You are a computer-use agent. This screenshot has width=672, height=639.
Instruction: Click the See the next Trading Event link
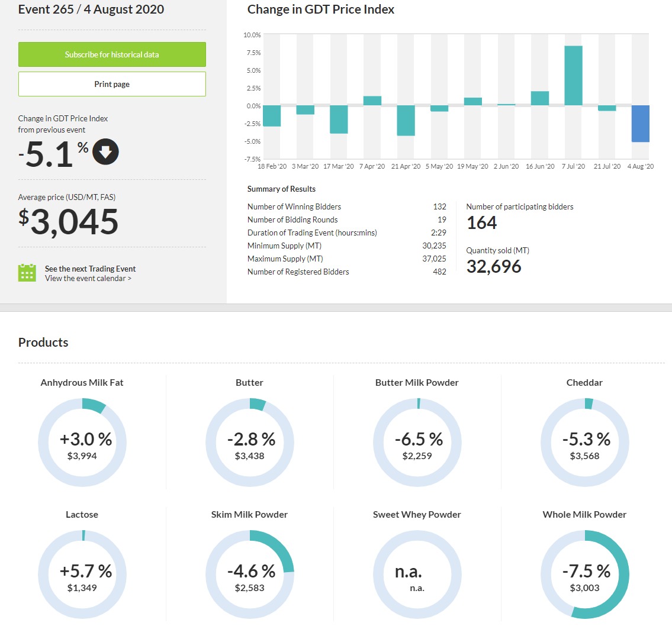click(90, 269)
